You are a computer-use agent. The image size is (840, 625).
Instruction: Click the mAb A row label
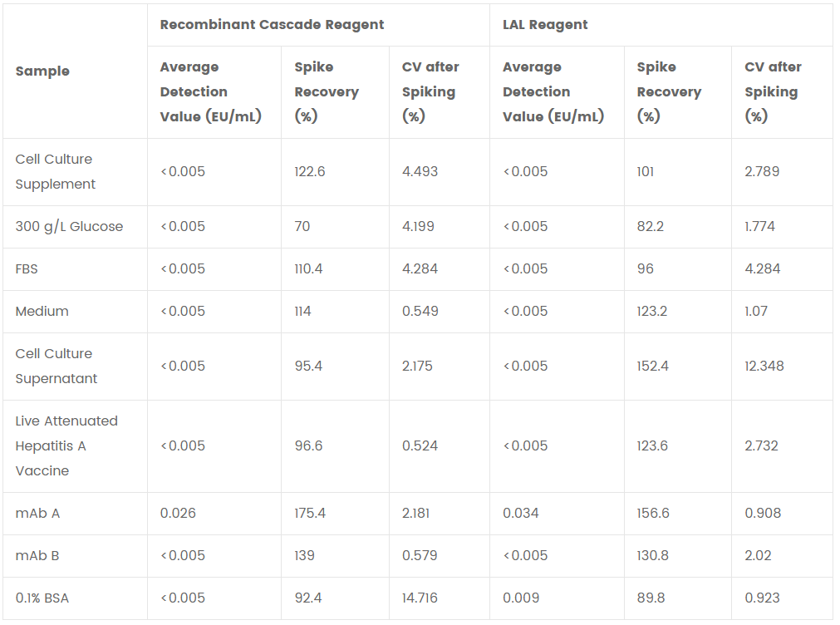(37, 513)
